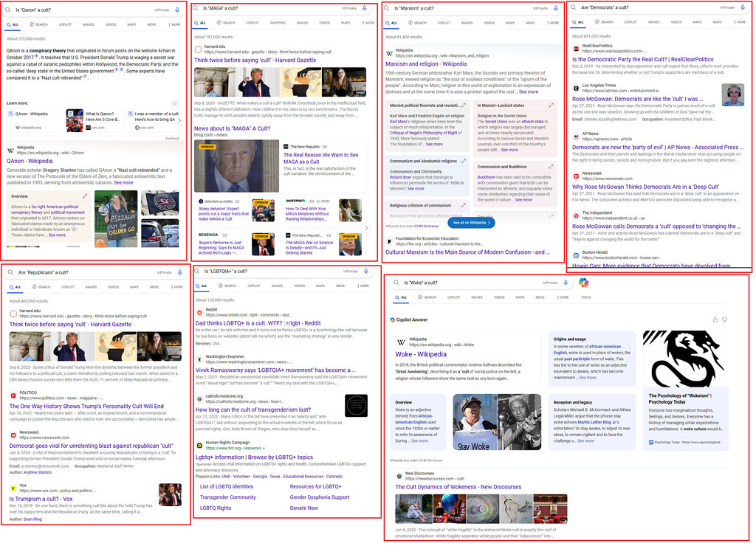
Task: Click microphone icon in "Are Republicans a cult?" search box
Action: click(x=180, y=272)
